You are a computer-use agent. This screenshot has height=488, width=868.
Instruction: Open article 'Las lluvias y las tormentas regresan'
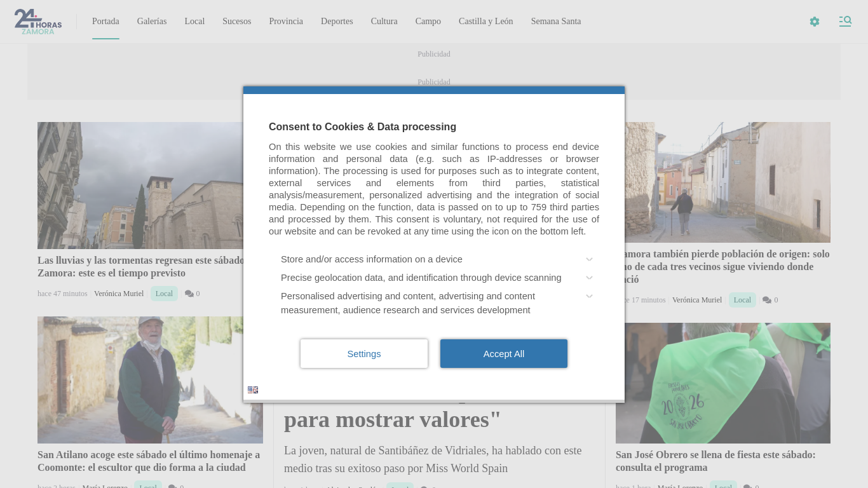coord(141,267)
